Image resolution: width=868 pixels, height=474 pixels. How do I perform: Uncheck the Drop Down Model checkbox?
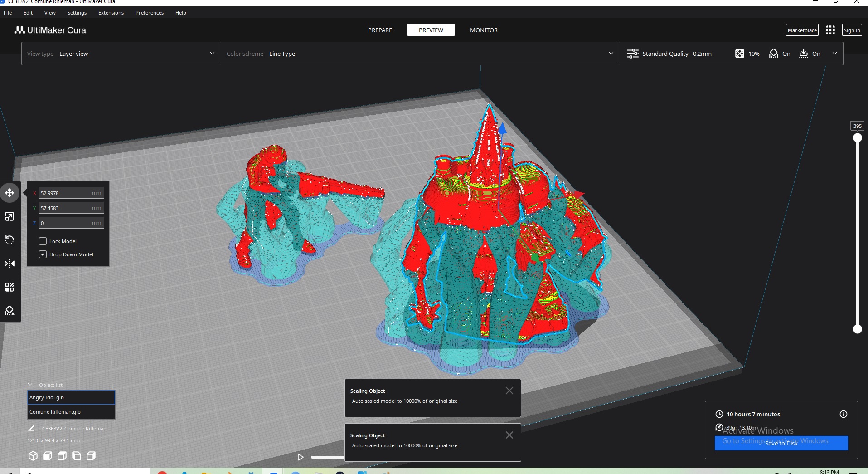pos(43,254)
